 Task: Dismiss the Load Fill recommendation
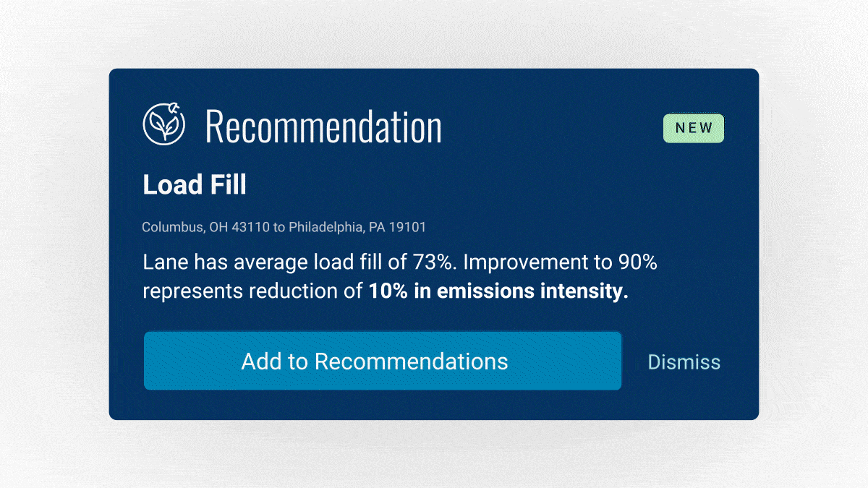tap(684, 361)
